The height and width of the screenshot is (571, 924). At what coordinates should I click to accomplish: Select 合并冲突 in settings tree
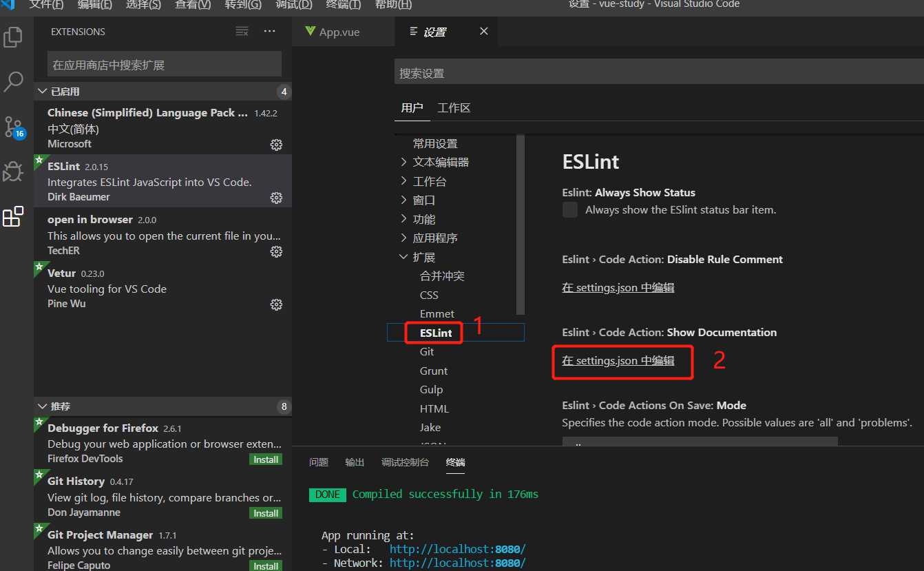tap(442, 276)
